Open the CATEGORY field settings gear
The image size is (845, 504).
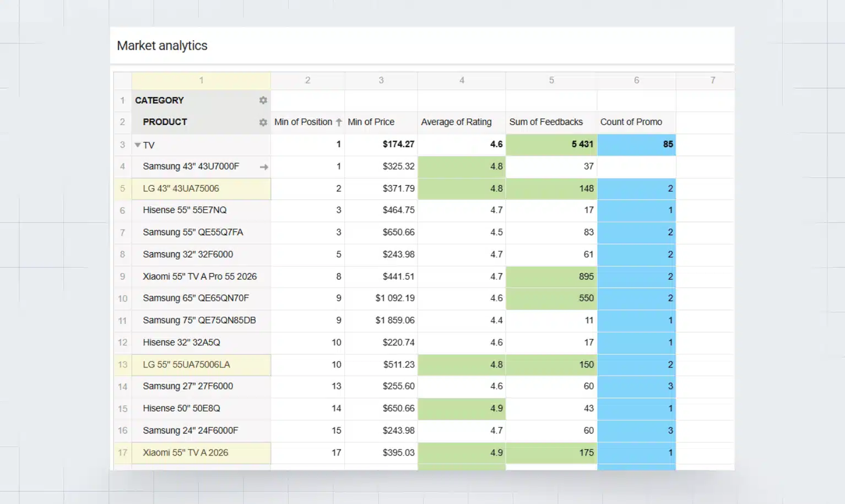tap(263, 100)
